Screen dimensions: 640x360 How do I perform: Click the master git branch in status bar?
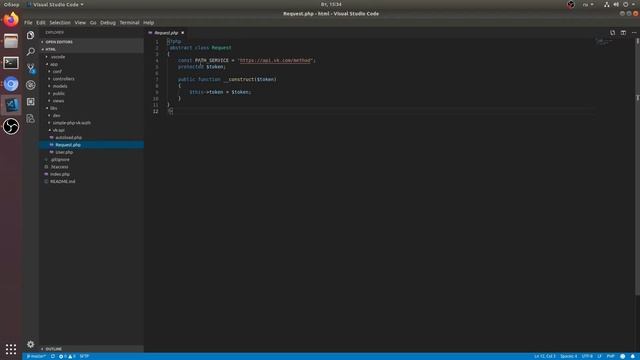36,356
